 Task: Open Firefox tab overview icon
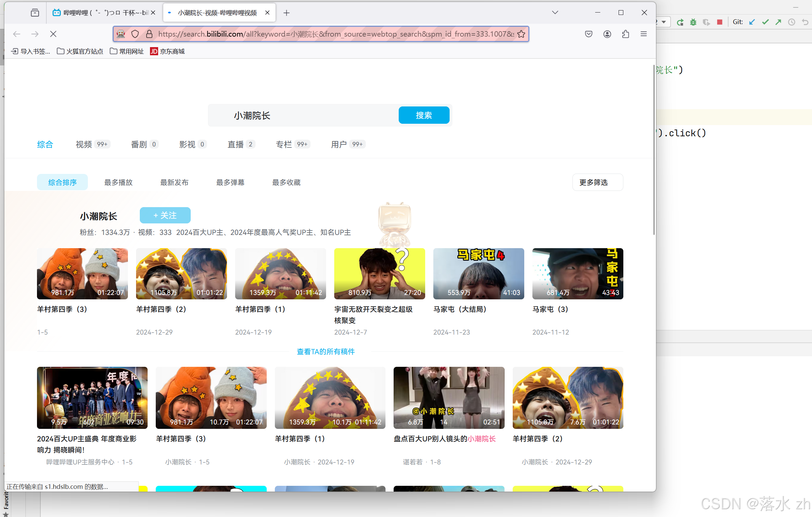[x=35, y=13]
